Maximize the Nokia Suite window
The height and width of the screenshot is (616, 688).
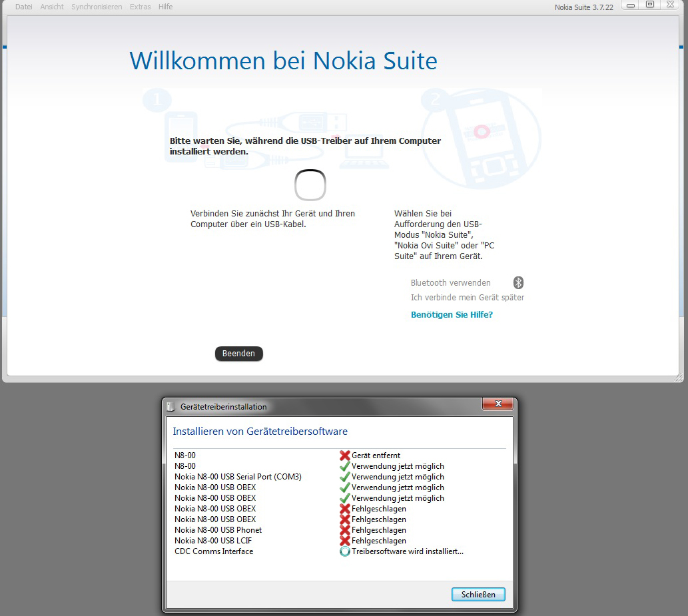[650, 5]
